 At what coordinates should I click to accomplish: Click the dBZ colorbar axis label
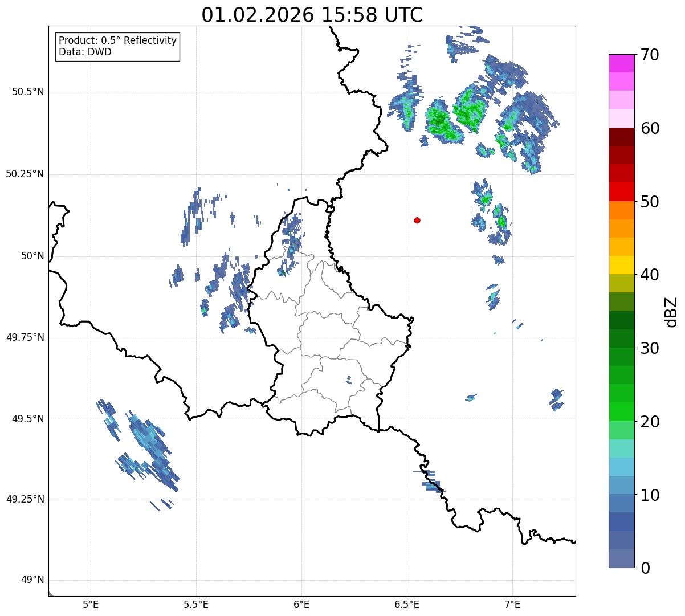coord(671,311)
